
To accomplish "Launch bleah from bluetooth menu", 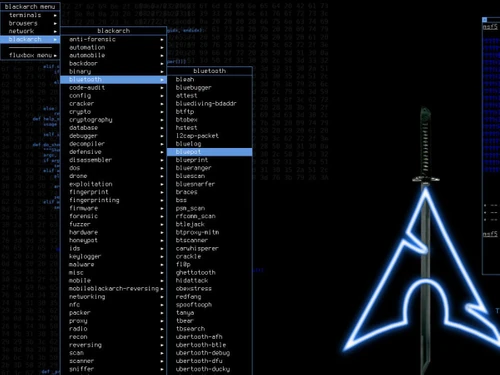I will coord(209,79).
